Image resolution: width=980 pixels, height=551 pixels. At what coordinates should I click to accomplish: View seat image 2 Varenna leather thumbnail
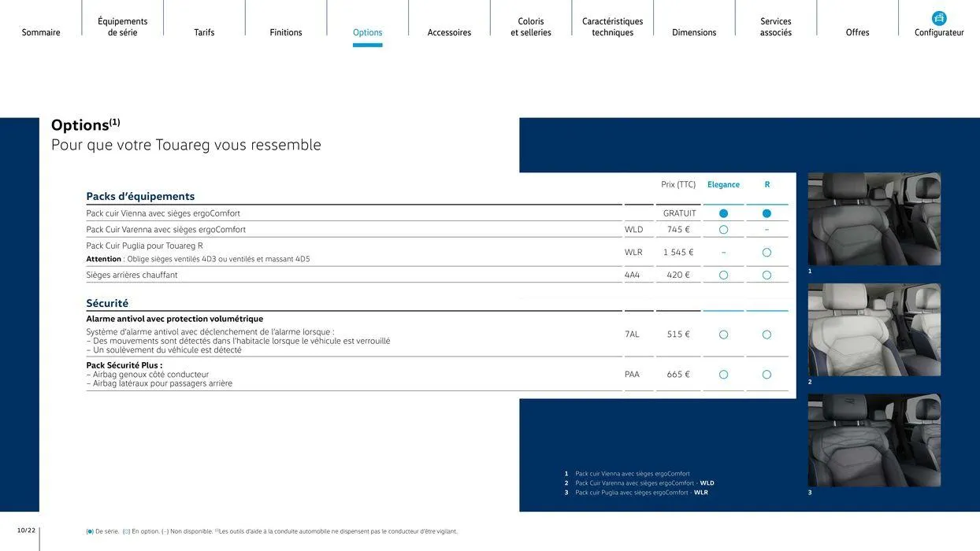[874, 330]
